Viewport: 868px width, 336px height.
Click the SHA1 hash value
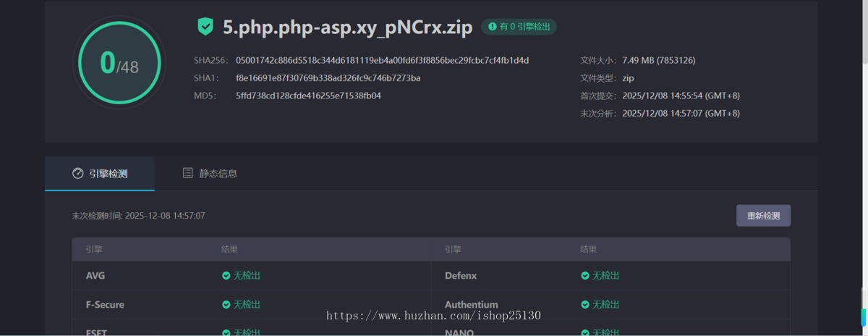pos(328,78)
